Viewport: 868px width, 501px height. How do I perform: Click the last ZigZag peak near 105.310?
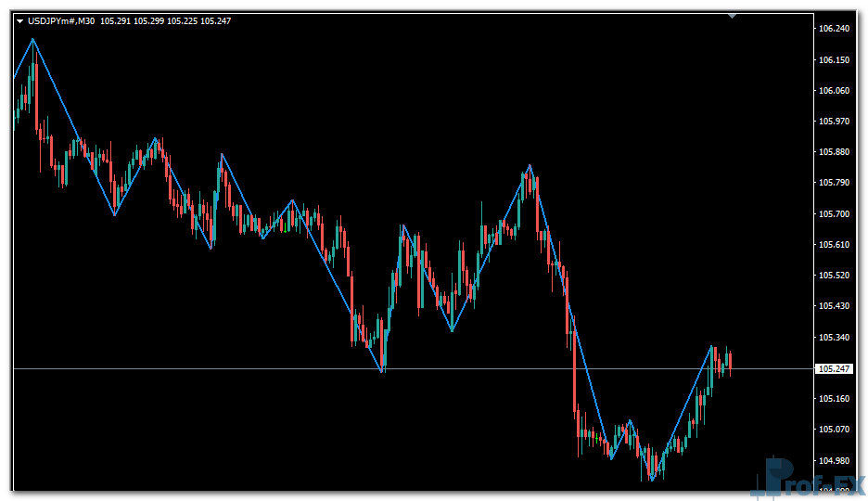point(712,346)
